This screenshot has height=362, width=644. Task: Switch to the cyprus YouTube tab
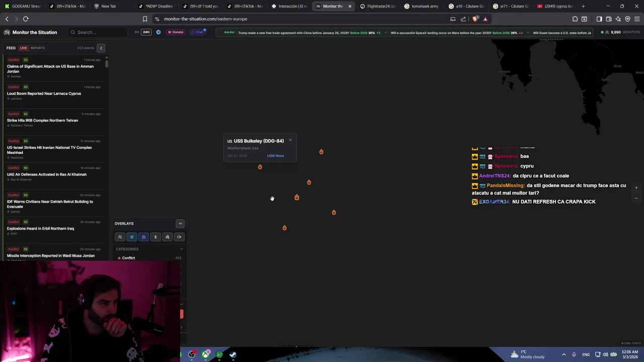point(556,6)
